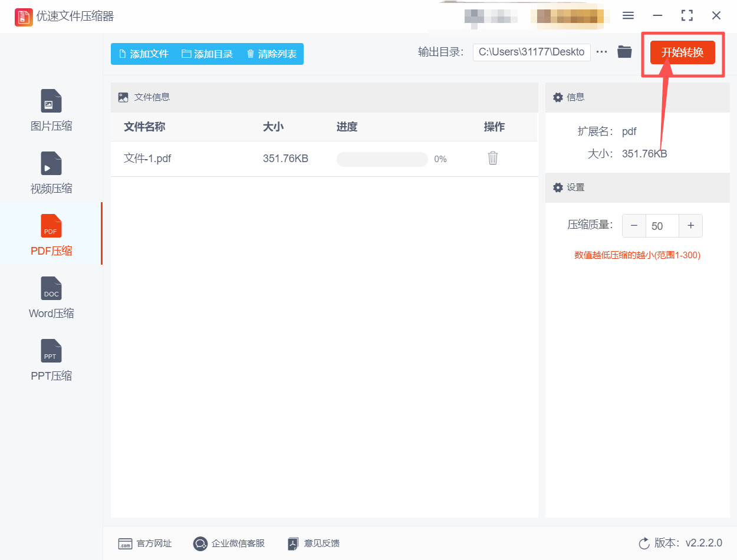Clear the file list via 清除列表
The height and width of the screenshot is (560, 737).
(271, 54)
